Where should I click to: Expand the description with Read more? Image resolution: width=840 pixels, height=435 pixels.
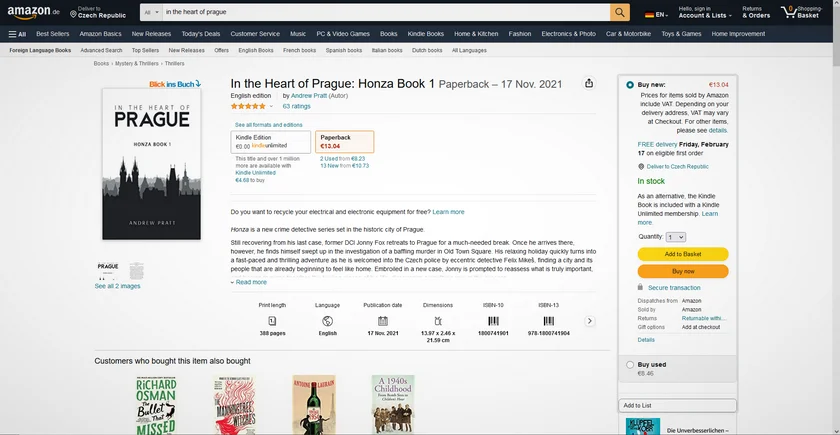(250, 282)
